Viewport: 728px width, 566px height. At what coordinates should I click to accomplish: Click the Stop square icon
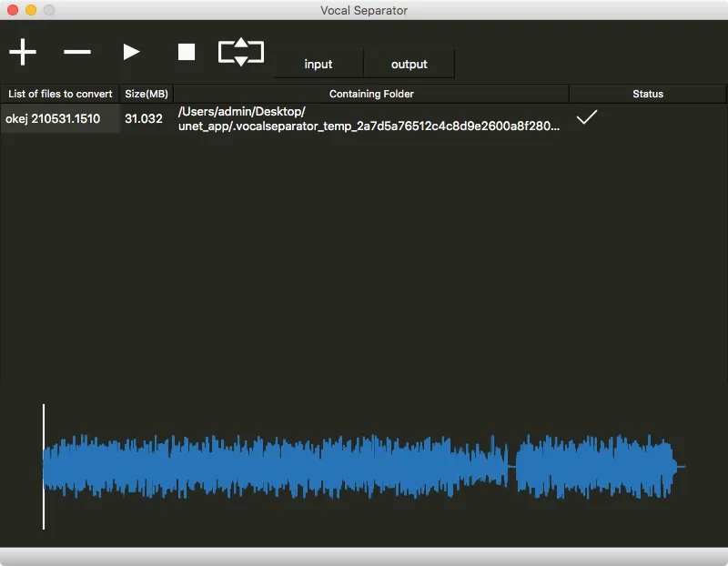click(x=186, y=52)
